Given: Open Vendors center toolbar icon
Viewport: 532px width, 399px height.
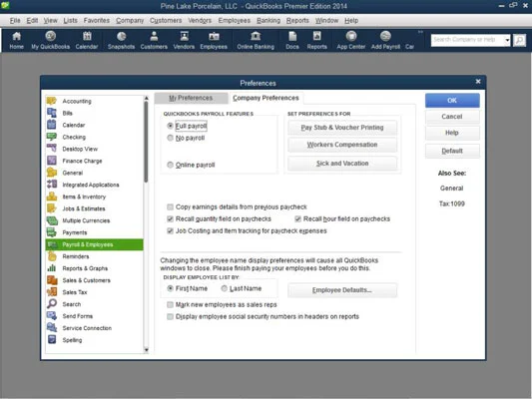Looking at the screenshot, I should [x=184, y=40].
